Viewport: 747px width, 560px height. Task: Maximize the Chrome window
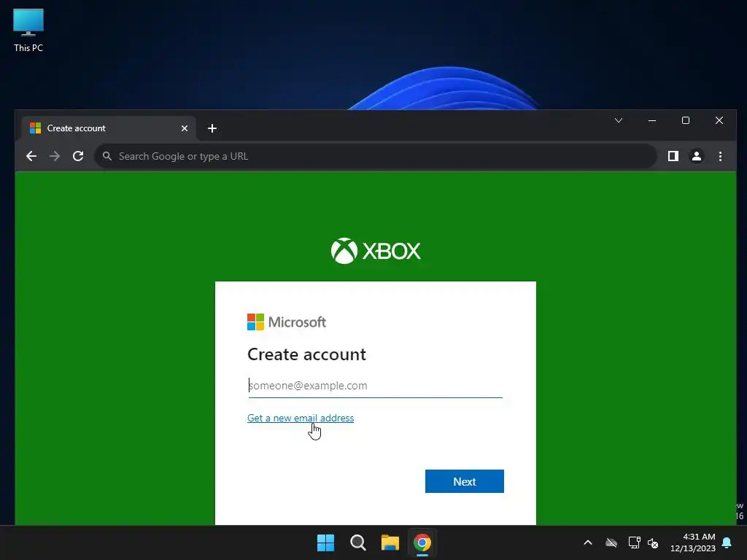[686, 120]
